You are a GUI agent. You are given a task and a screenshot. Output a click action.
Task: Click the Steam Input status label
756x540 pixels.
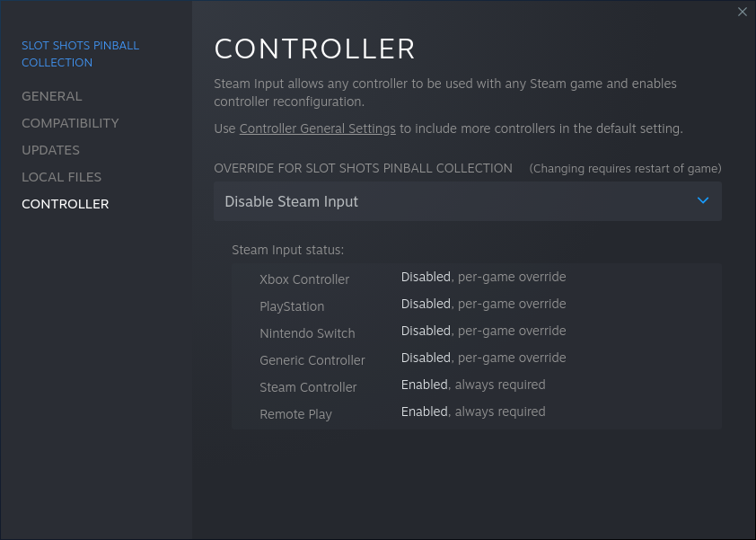tap(287, 250)
